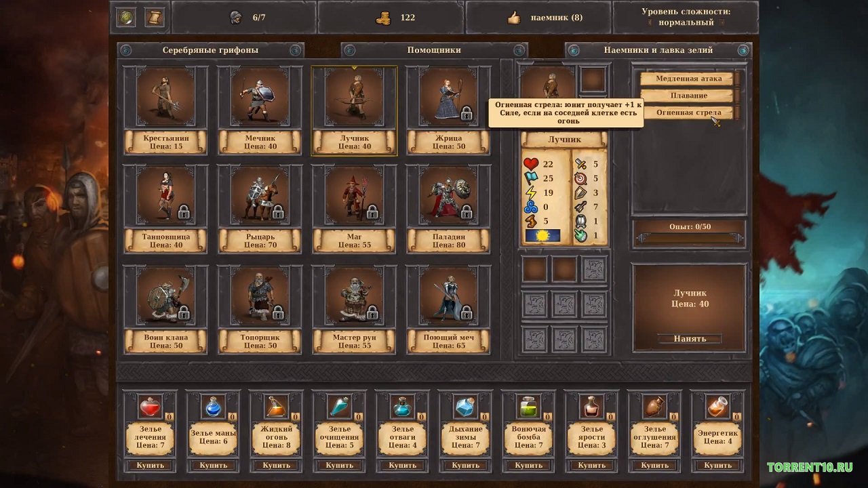
Task: Toggle the Медленная атака ability
Action: pyautogui.click(x=688, y=78)
